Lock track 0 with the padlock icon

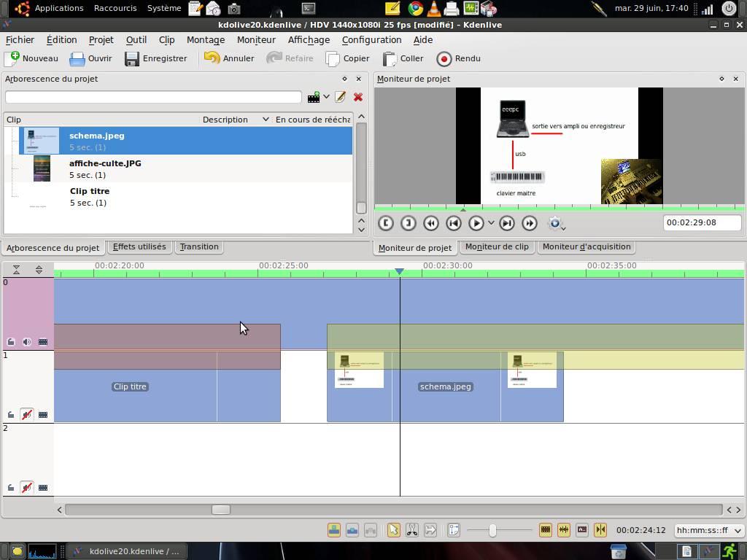coord(10,342)
